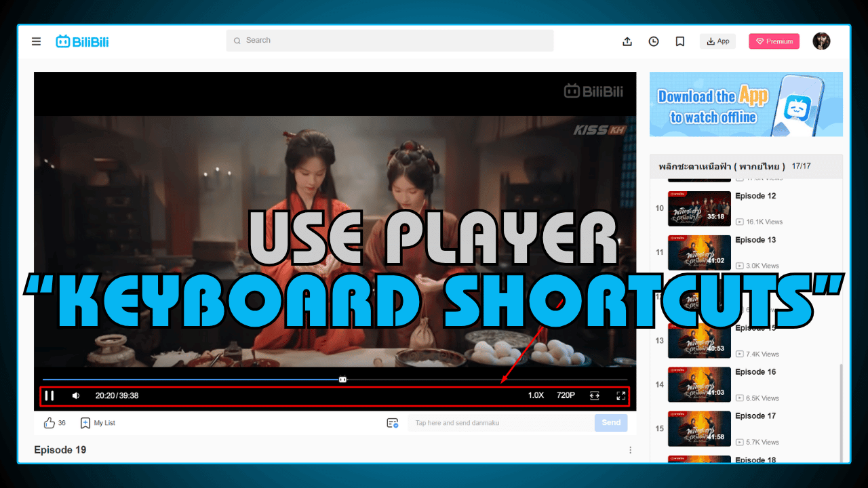Viewport: 868px width, 488px height.
Task: Open the user profile avatar
Action: click(x=821, y=41)
